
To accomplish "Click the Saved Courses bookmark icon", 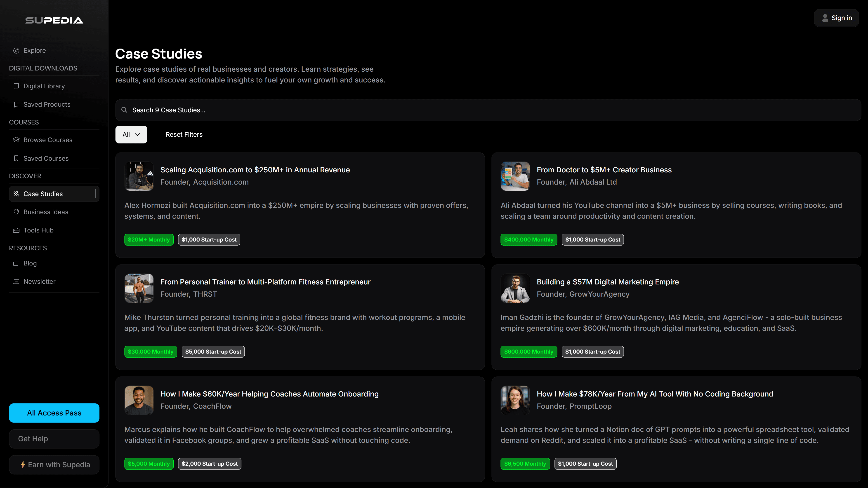I will coord(16,158).
